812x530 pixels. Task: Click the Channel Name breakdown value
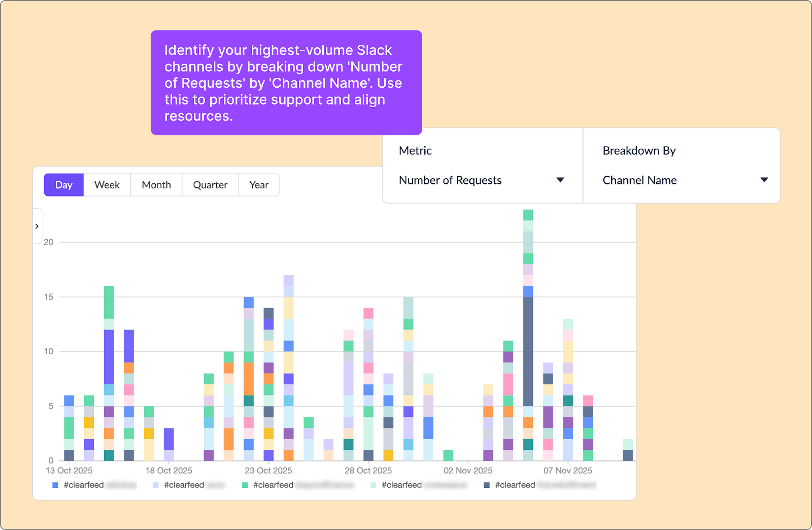coord(639,180)
